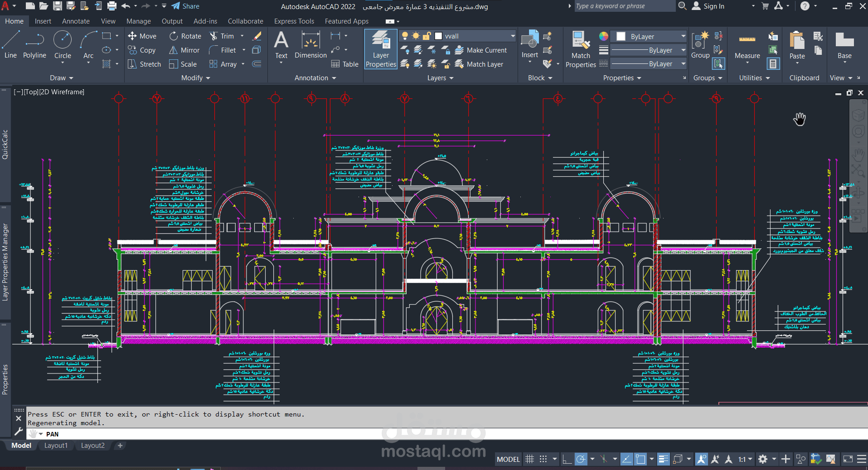Image resolution: width=868 pixels, height=470 pixels.
Task: Add a new layout with plus button
Action: click(x=120, y=446)
